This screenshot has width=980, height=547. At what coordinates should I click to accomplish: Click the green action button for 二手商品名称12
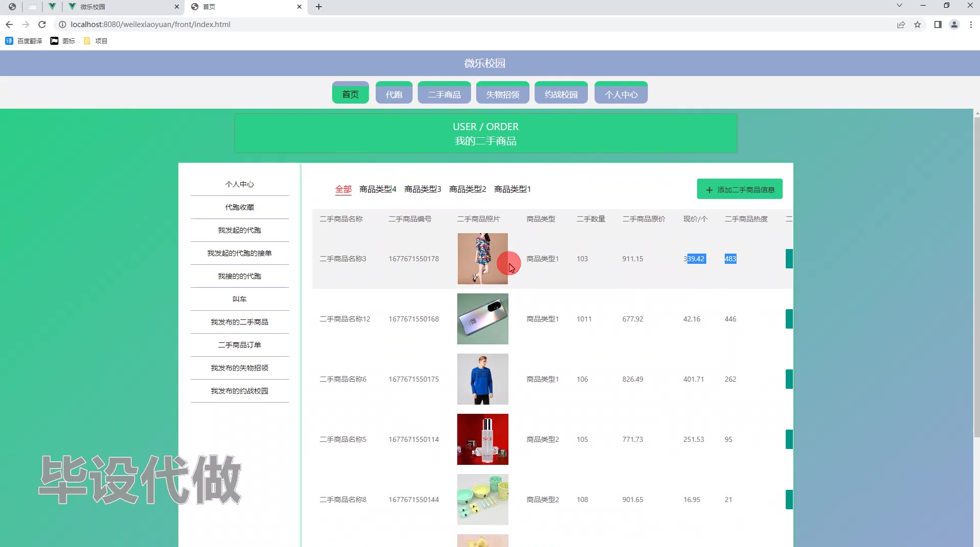click(x=789, y=319)
